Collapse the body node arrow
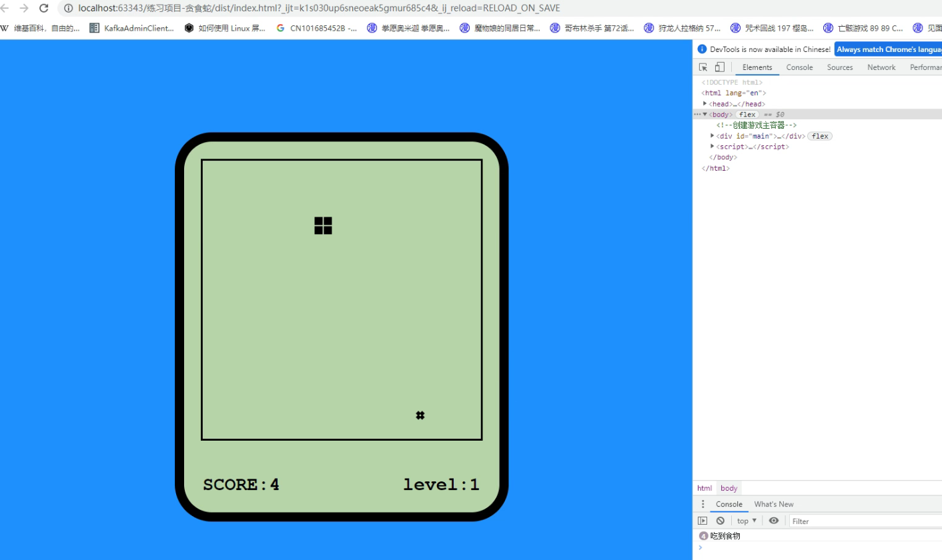The image size is (942, 560). tap(705, 114)
